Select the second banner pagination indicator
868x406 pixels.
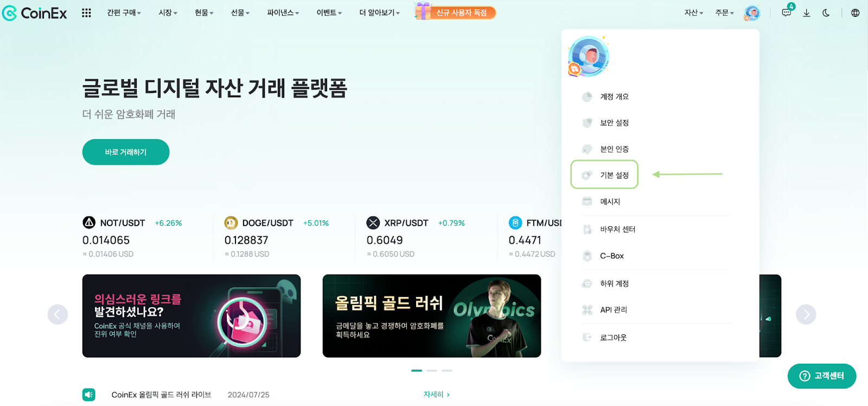click(x=432, y=371)
